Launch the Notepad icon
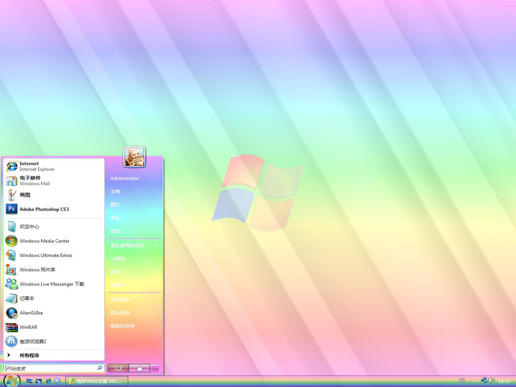Image resolution: width=516 pixels, height=387 pixels. [12, 298]
